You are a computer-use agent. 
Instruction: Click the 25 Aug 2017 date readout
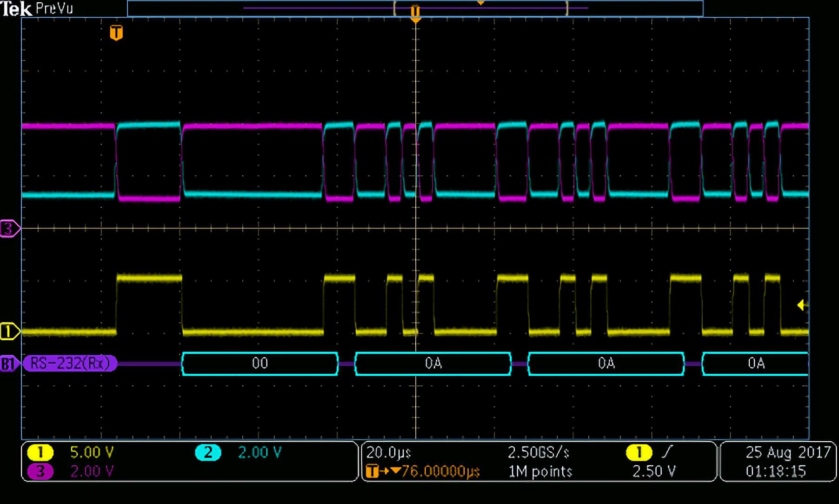[788, 452]
